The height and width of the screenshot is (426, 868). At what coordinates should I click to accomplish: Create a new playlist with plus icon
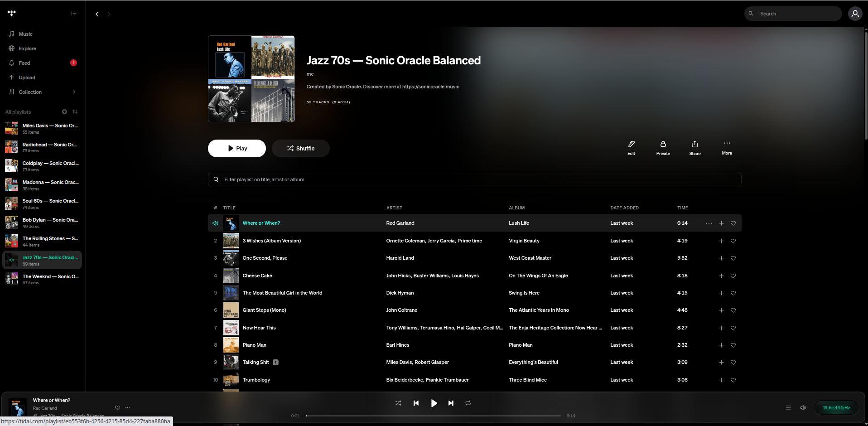coord(64,111)
